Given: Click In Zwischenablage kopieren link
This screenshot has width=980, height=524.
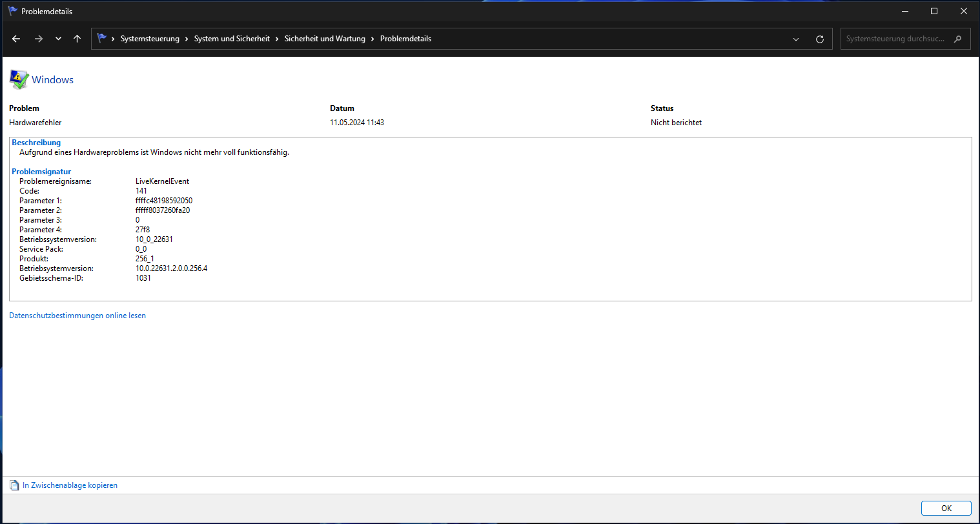Looking at the screenshot, I should (70, 485).
